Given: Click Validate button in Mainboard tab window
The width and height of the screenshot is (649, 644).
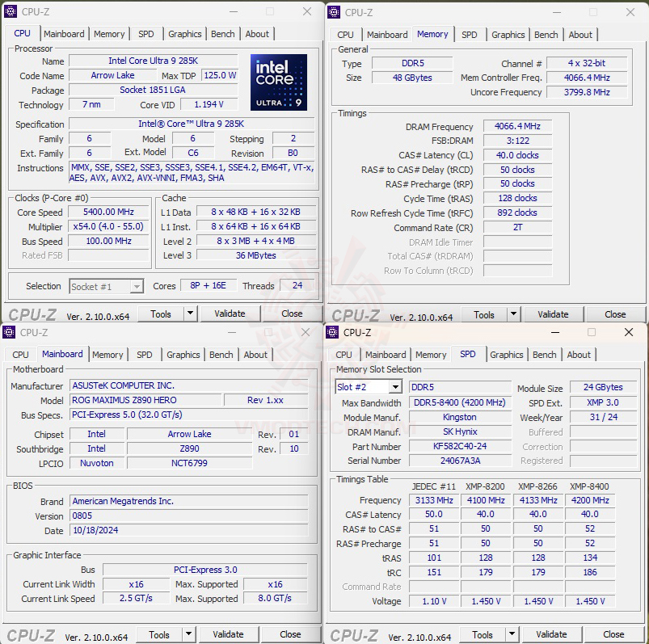Looking at the screenshot, I should point(228,634).
